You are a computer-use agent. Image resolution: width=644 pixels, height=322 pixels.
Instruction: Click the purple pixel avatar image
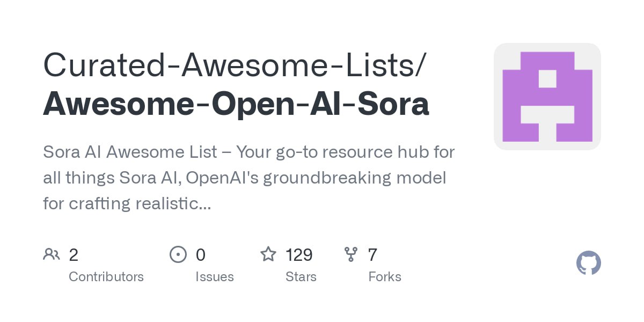click(547, 97)
